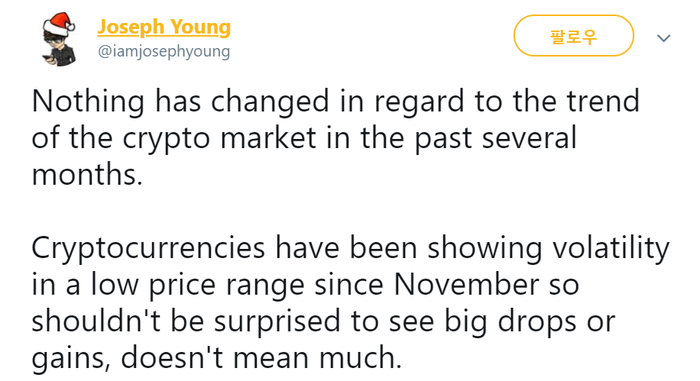Click the word "market" in the first paragraph
The width and height of the screenshot is (700, 381).
pos(268,138)
